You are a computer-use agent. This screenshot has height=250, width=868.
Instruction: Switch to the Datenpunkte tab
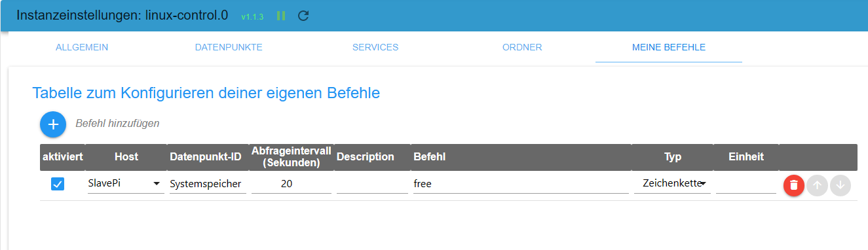coord(229,47)
